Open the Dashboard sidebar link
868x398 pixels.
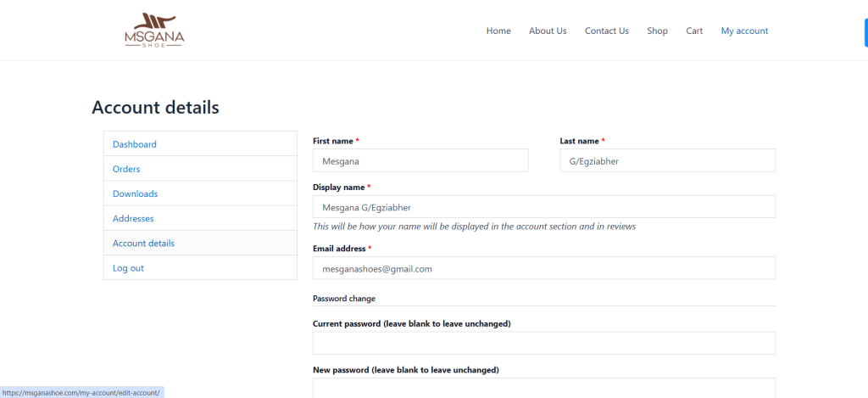point(135,144)
